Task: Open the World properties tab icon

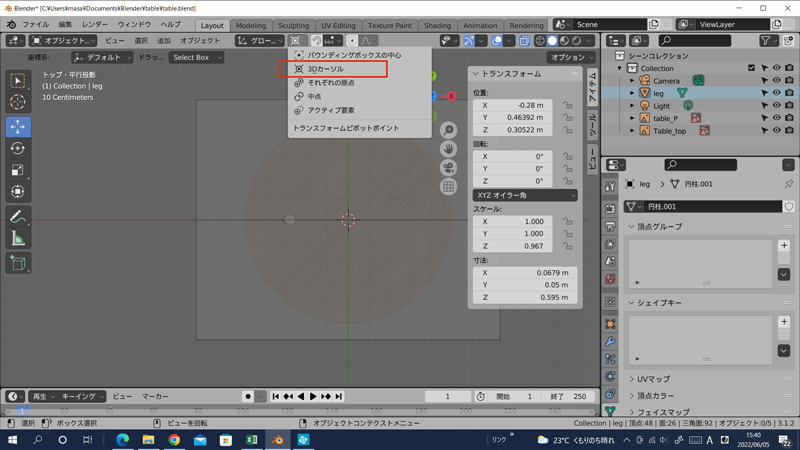Action: (x=610, y=279)
